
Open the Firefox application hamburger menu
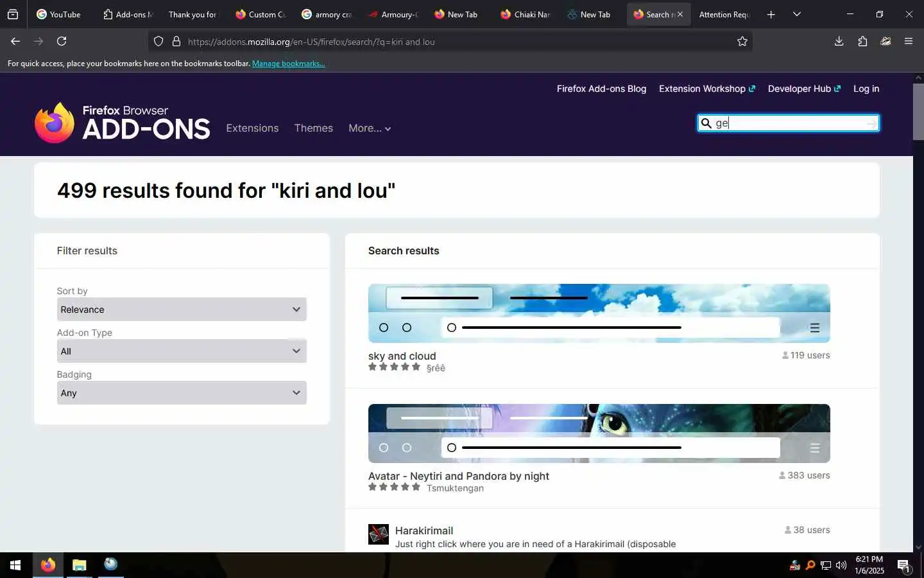[909, 41]
